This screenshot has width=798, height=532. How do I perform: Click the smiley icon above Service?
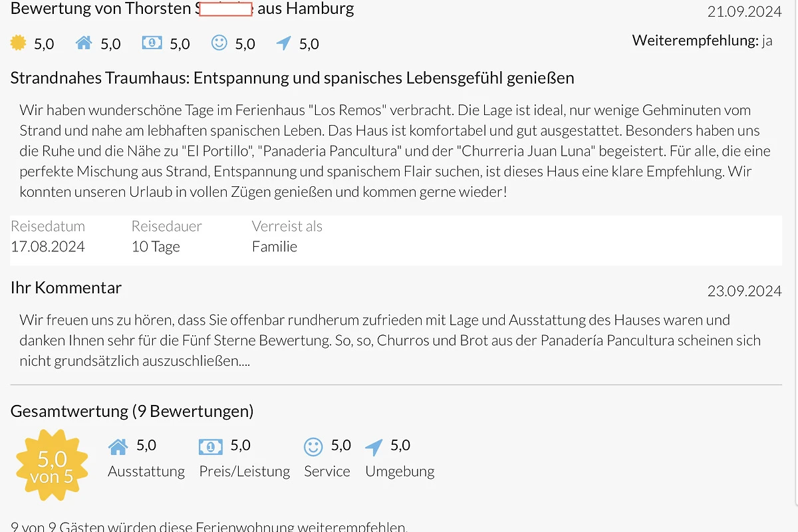[313, 447]
